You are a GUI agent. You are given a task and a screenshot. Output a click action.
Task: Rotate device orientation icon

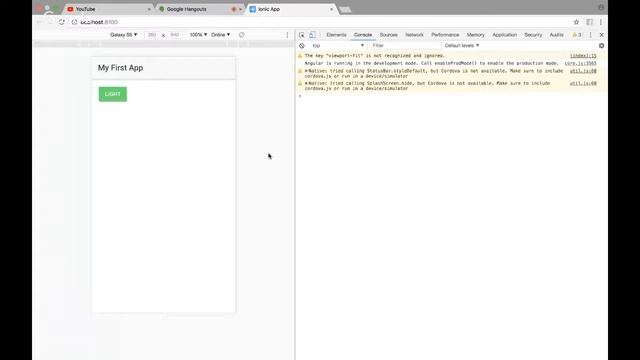pos(242,35)
